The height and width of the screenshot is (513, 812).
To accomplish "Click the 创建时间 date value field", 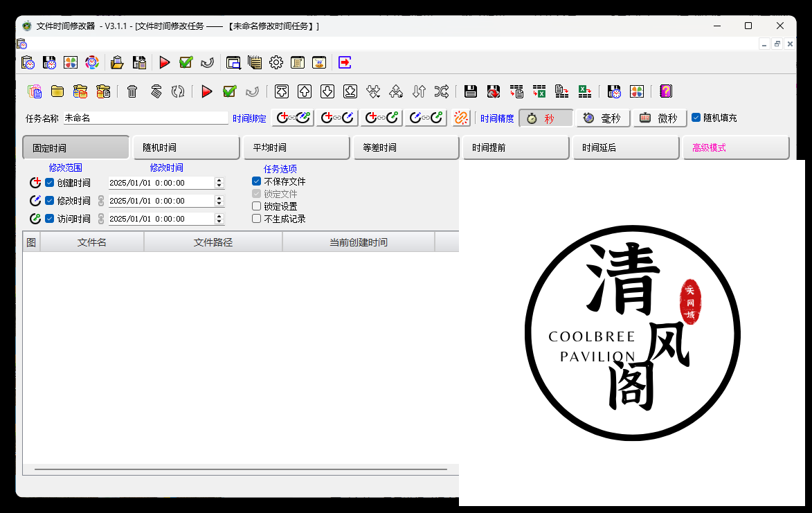I will pos(161,183).
